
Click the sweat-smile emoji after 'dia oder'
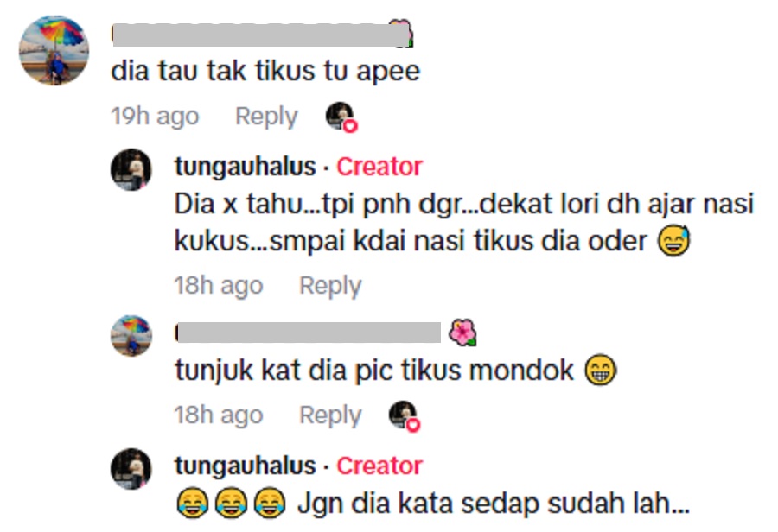click(673, 241)
